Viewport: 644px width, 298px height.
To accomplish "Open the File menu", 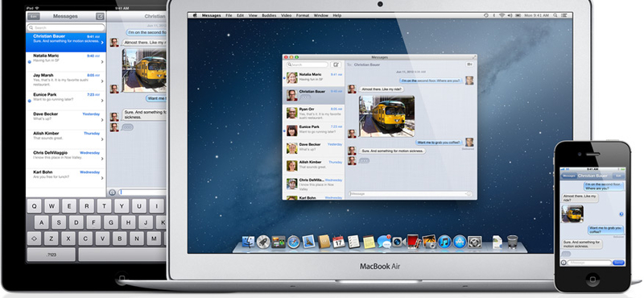I will (x=229, y=15).
